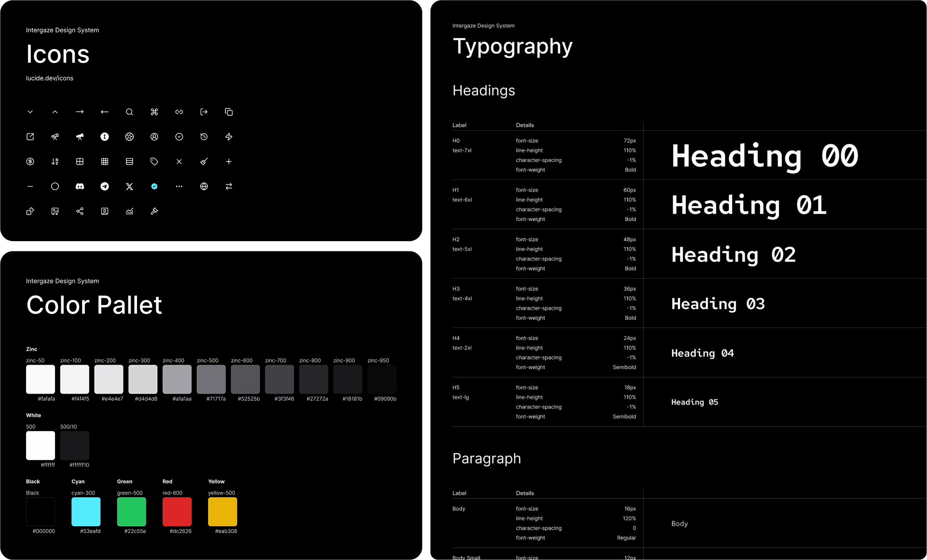
Task: Click the "Heading 00" sample text
Action: point(765,156)
